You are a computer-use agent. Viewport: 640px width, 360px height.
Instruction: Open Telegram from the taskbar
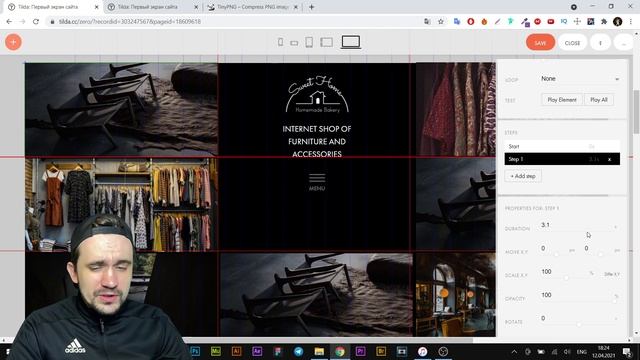tap(298, 351)
